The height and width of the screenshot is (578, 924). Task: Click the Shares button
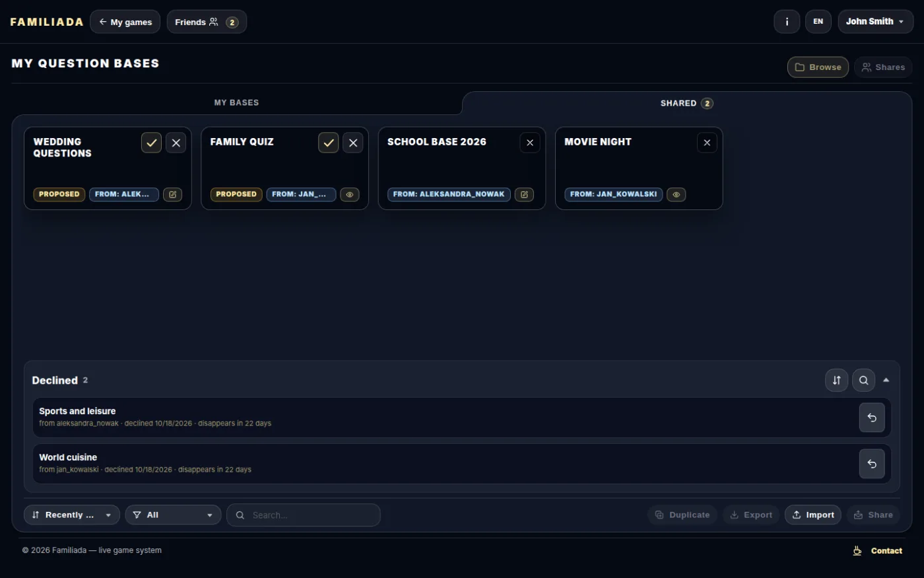pos(884,67)
